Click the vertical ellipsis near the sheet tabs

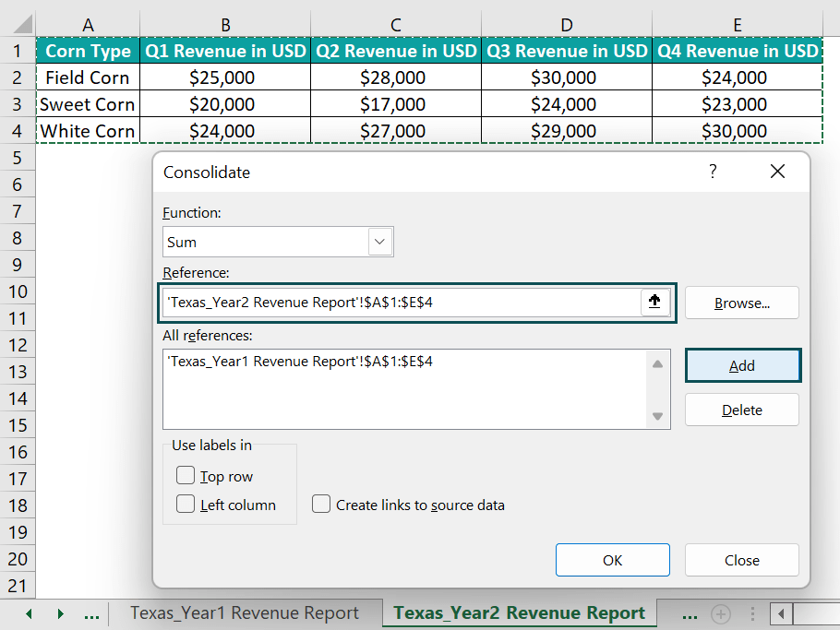[x=751, y=613]
